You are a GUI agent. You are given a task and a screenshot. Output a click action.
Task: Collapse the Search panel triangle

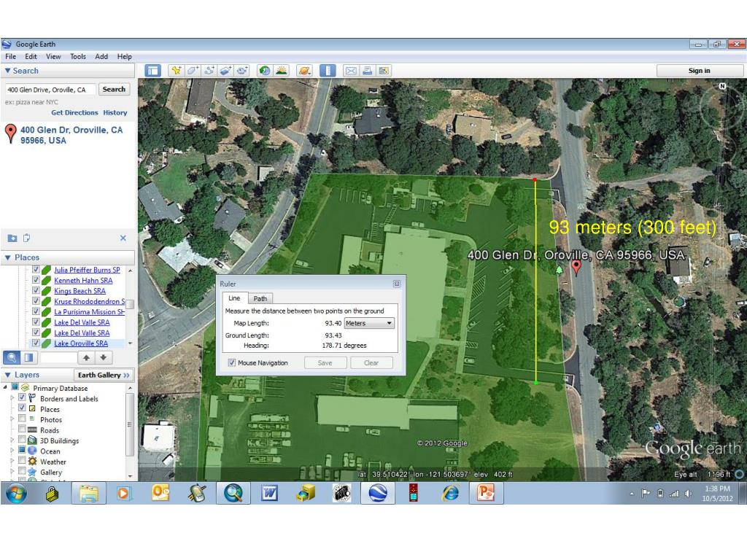7,71
